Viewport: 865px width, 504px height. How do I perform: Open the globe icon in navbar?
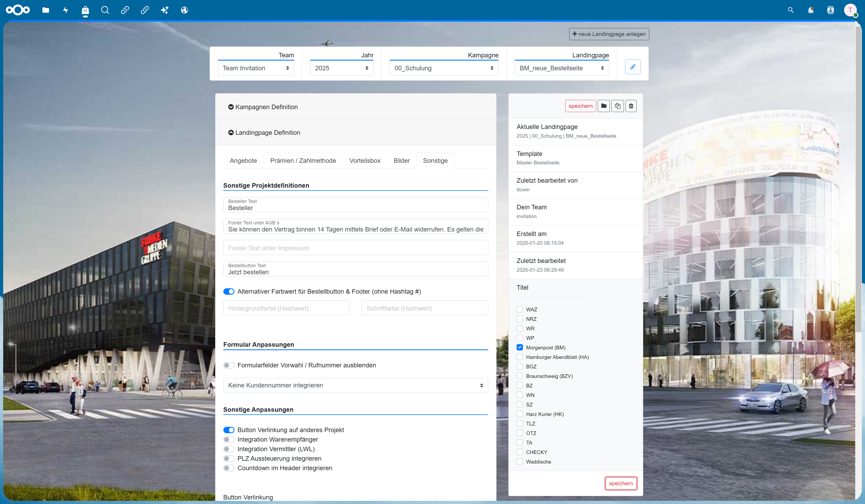(x=185, y=10)
